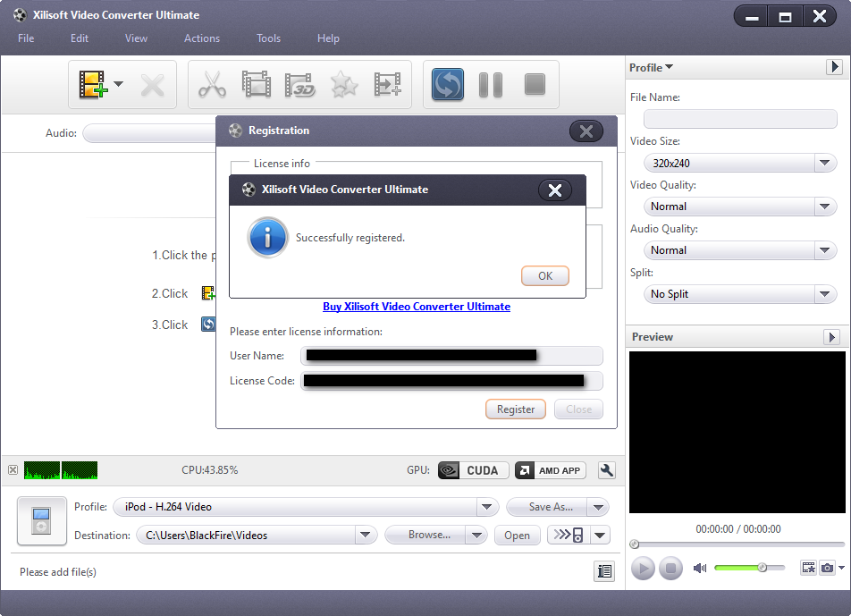The height and width of the screenshot is (616, 851).
Task: Mute audio with the speaker icon
Action: (x=700, y=568)
